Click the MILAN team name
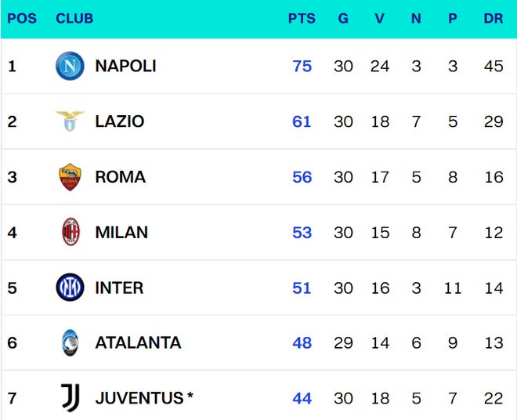The height and width of the screenshot is (420, 517). [x=121, y=232]
